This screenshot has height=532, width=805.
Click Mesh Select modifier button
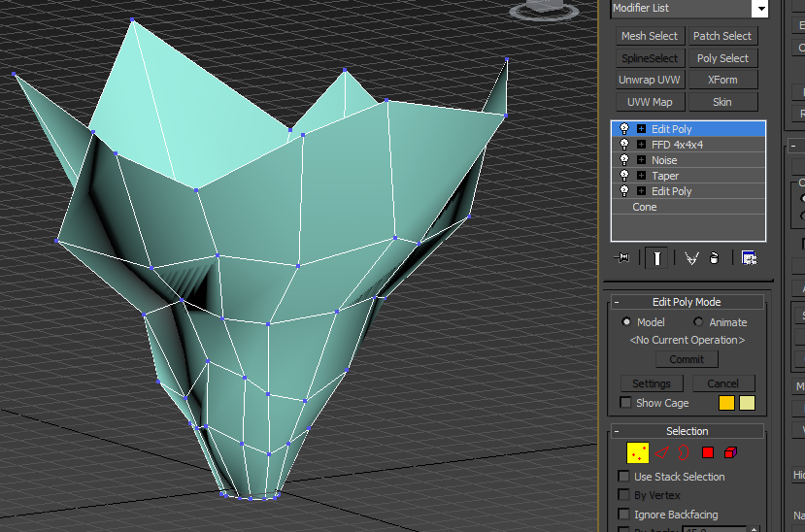[x=650, y=36]
